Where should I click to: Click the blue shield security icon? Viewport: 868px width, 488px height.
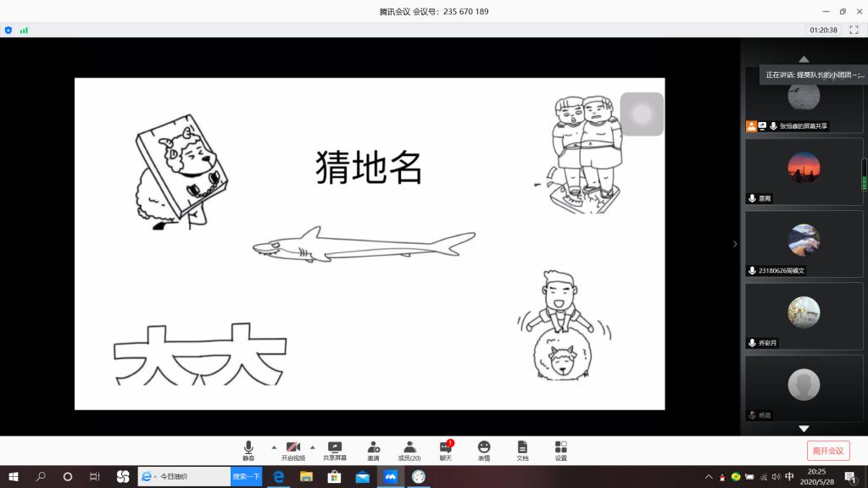click(x=8, y=30)
